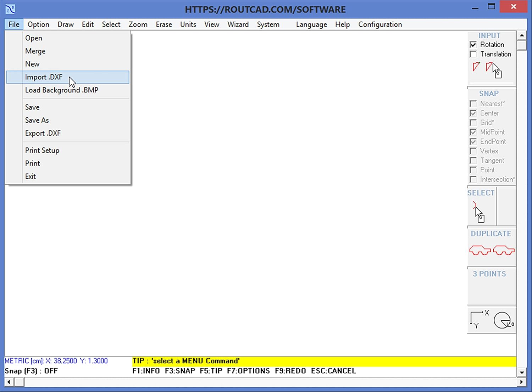This screenshot has width=532, height=392.
Task: Select Load Background .BMP option
Action: [62, 90]
